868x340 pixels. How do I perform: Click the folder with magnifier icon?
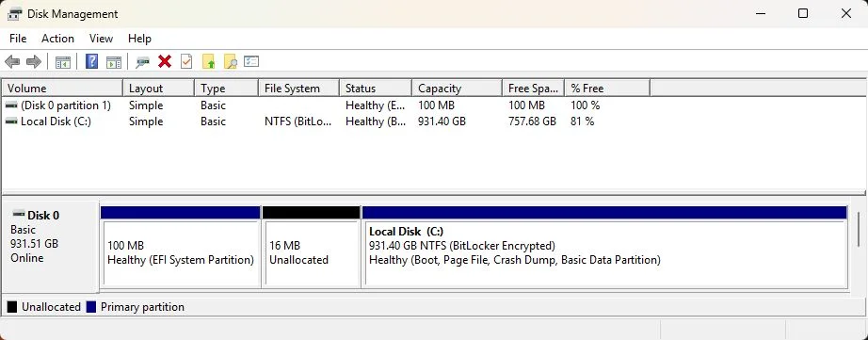[x=231, y=61]
